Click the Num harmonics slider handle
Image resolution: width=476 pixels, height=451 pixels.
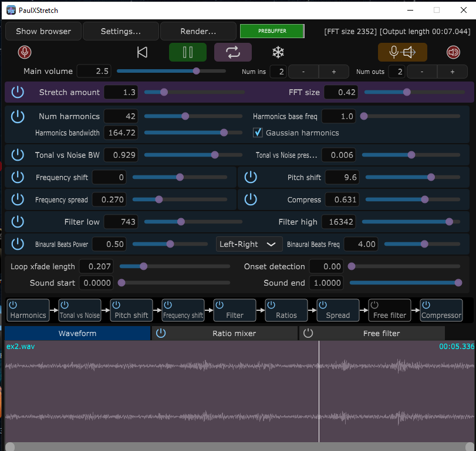(185, 116)
